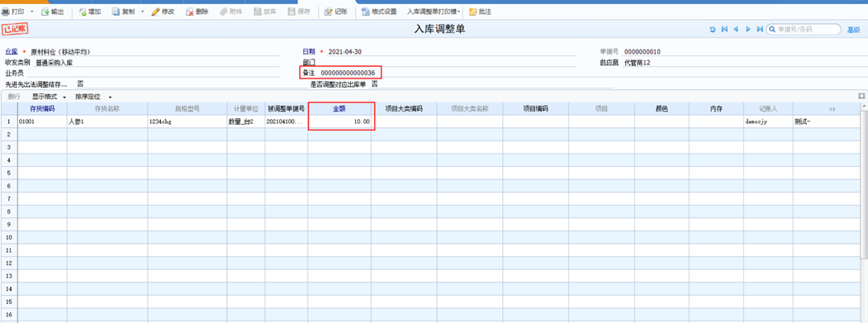Click the 修改 edit pencil button
Screen dimensions: 868x323
click(x=163, y=12)
